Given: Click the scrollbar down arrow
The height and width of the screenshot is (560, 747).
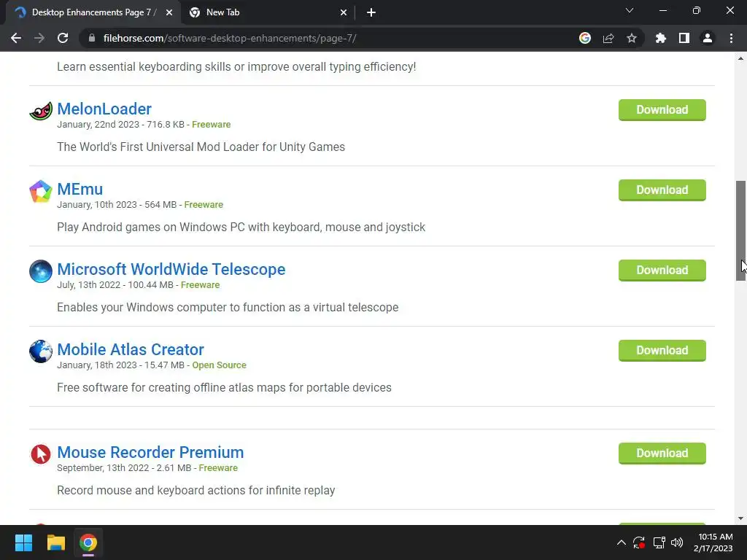Looking at the screenshot, I should 741,518.
